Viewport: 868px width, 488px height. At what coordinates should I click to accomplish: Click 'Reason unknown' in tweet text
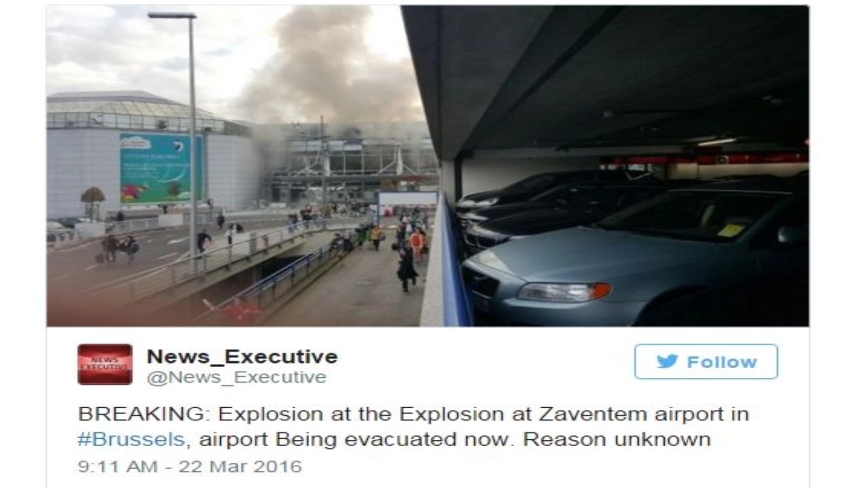click(x=617, y=439)
